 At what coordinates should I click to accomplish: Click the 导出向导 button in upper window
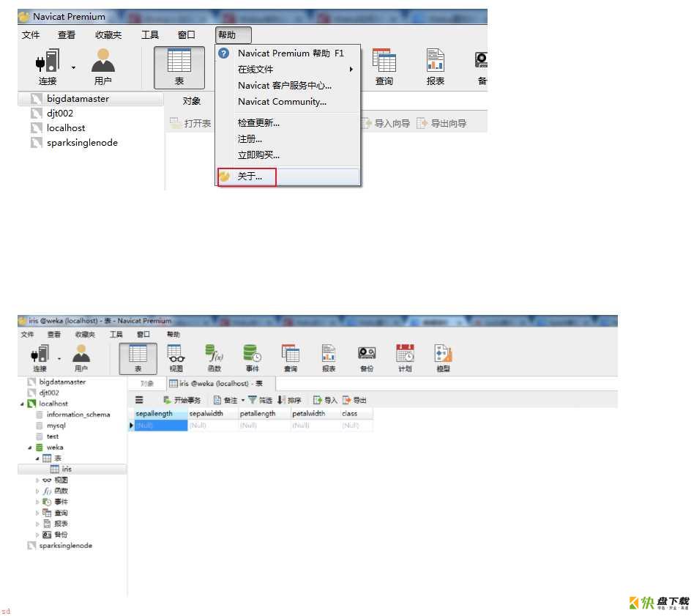pos(441,124)
